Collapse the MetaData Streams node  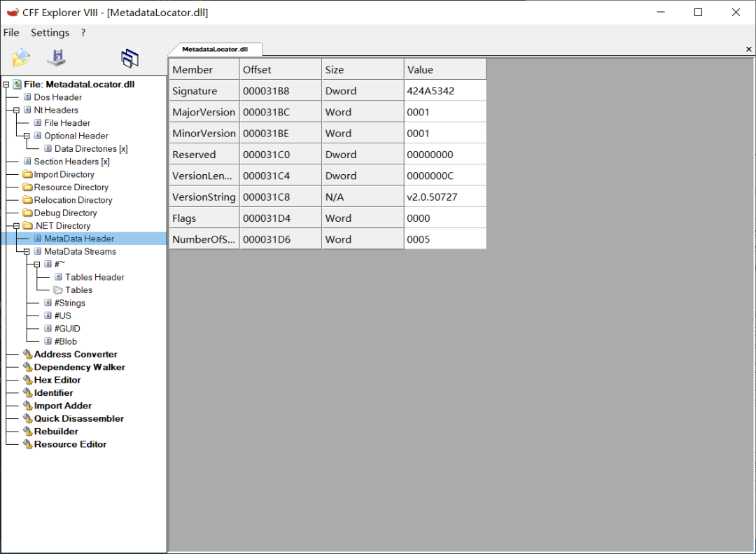pos(27,251)
